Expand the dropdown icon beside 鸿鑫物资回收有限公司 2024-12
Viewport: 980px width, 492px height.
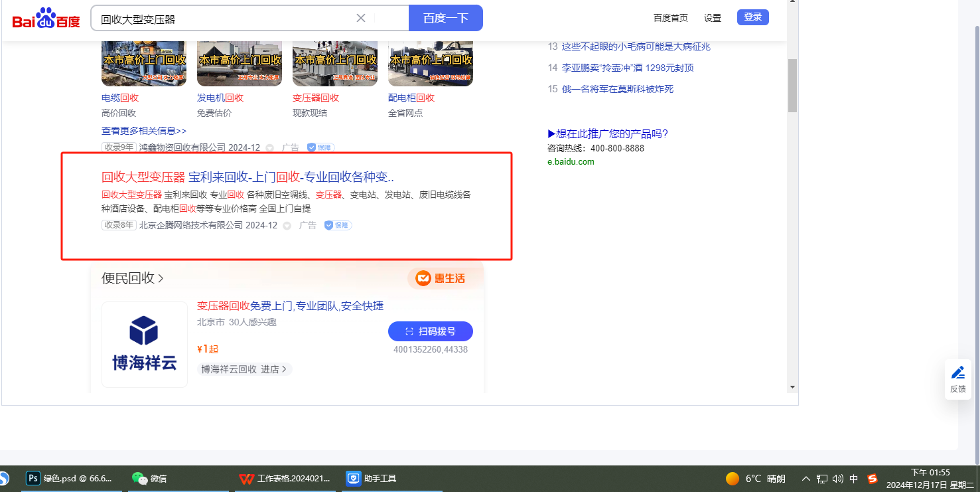(269, 148)
